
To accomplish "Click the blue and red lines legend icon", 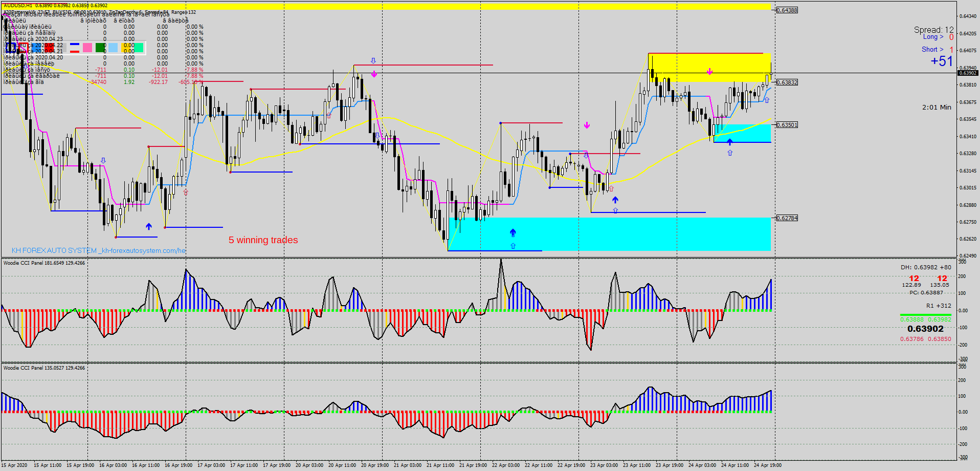I will pos(75,48).
